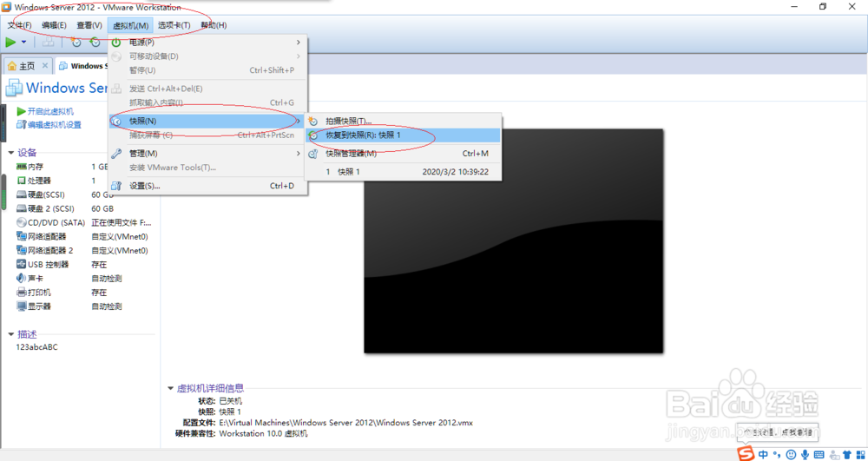Select the 网络适配器 device row
This screenshot has height=461, width=868.
[x=83, y=236]
